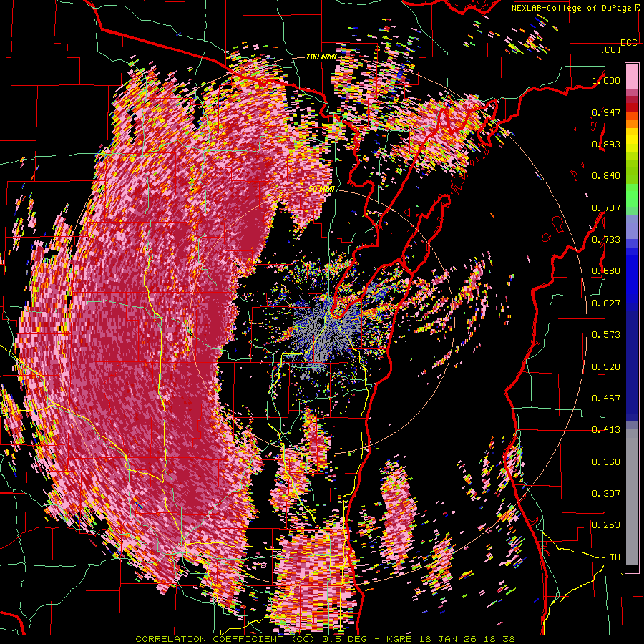Select the 0.787 scale value
Screen dimensions: 644x644
coord(606,208)
